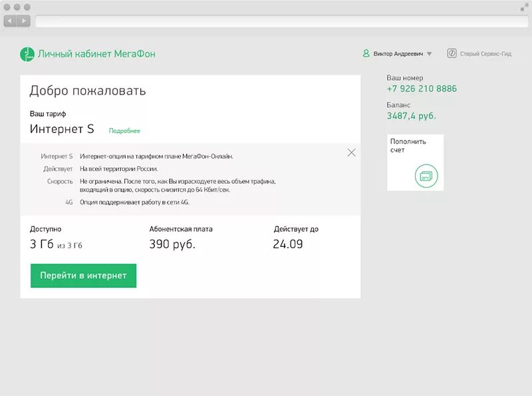
Task: Click the browser back arrow button
Action: pyautogui.click(x=10, y=21)
